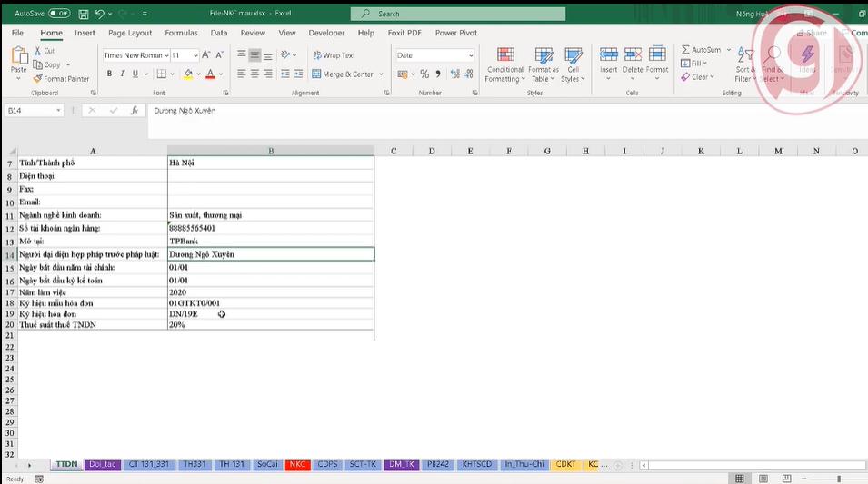The width and height of the screenshot is (868, 484).
Task: Open the Name Box dropdown arrow
Action: (59, 111)
